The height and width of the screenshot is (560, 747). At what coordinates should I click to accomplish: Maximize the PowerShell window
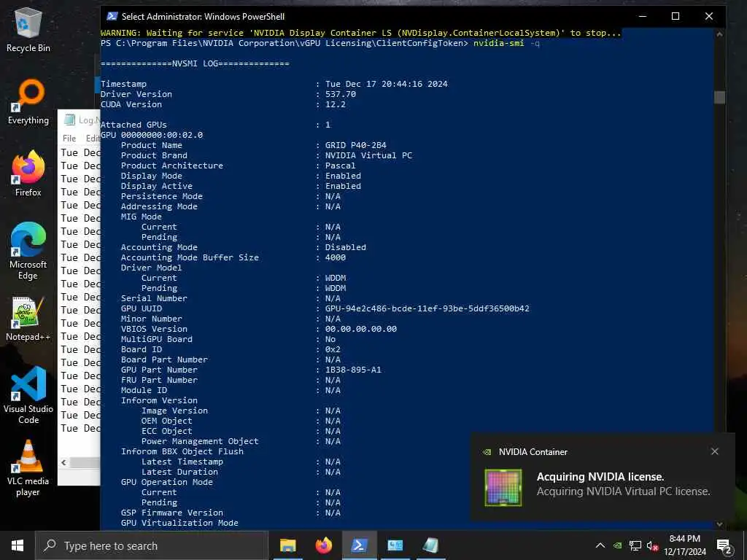(x=675, y=16)
